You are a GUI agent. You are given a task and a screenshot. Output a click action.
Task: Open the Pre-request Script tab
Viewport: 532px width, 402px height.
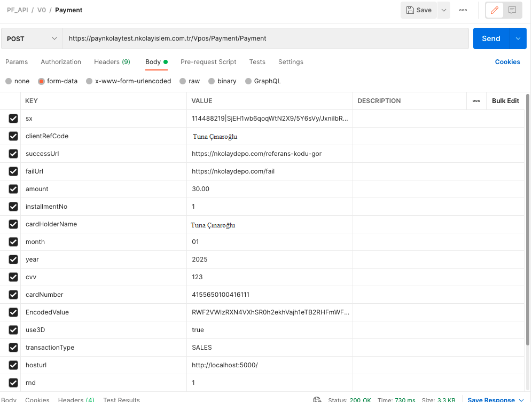[208, 62]
